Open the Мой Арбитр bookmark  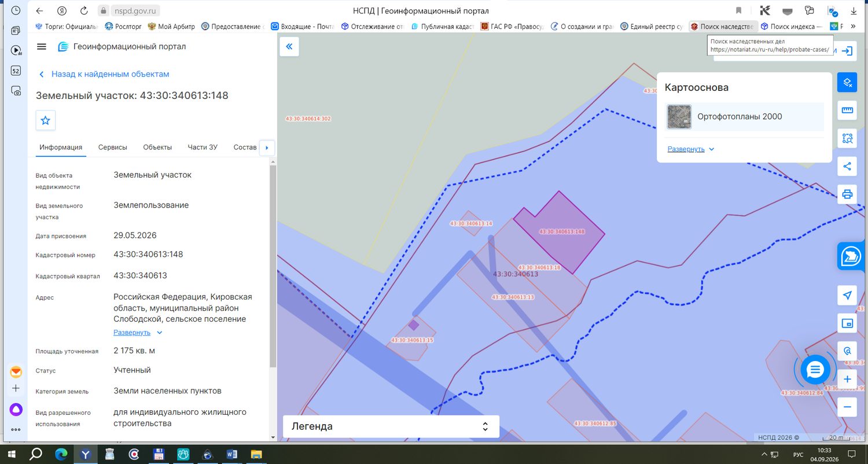[x=172, y=26]
